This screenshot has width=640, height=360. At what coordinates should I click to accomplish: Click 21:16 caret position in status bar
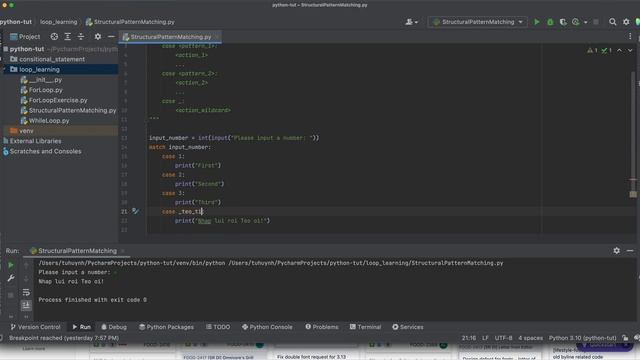tap(469, 338)
